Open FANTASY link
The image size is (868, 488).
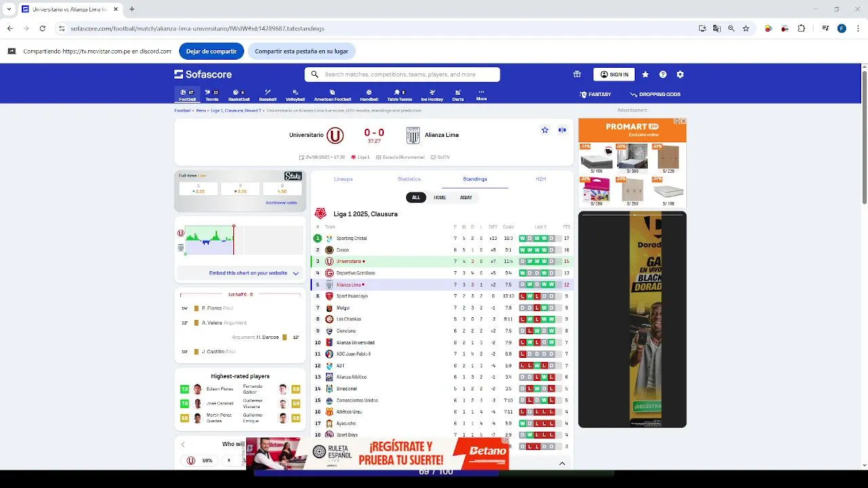(x=595, y=95)
